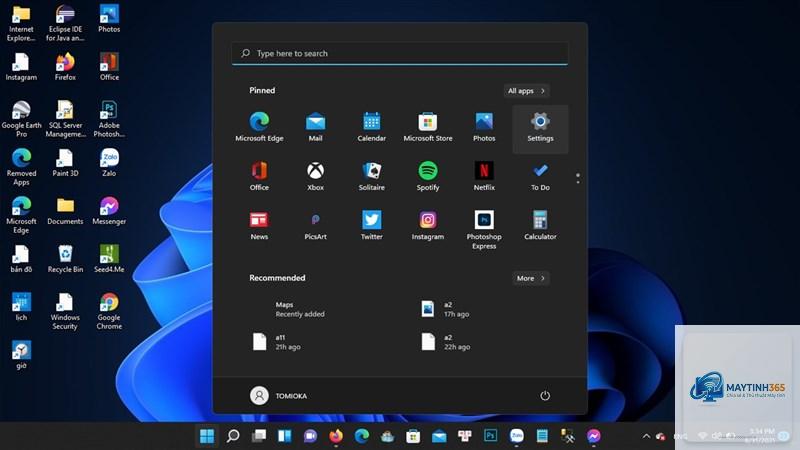Viewport: 800px width, 450px height.
Task: Click the Power button in Start menu
Action: click(545, 396)
